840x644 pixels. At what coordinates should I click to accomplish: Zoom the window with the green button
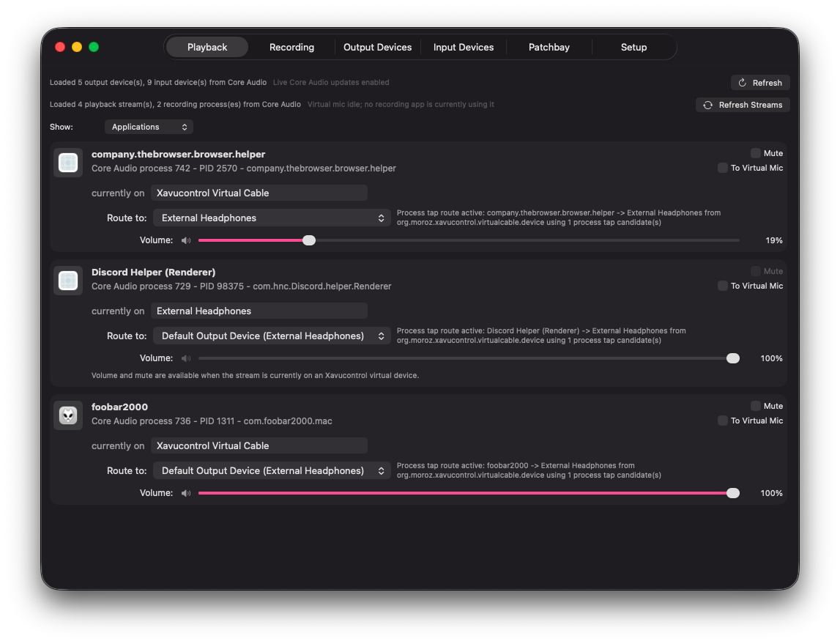pos(94,47)
